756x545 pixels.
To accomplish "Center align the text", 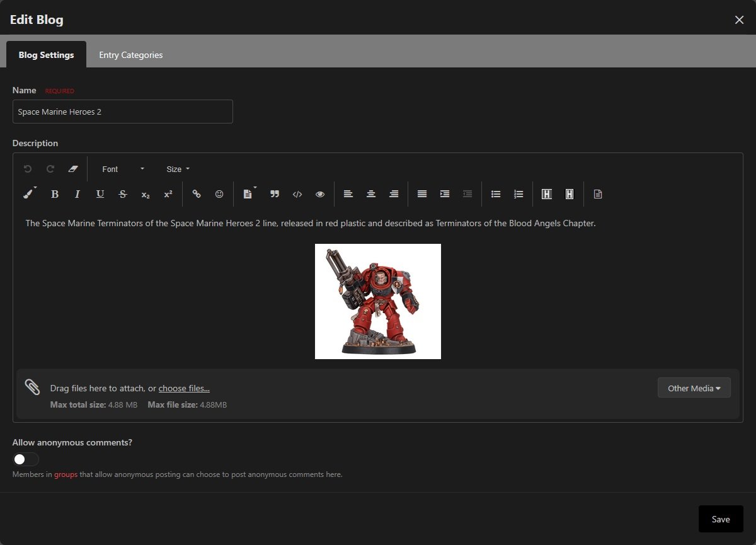I will (371, 194).
